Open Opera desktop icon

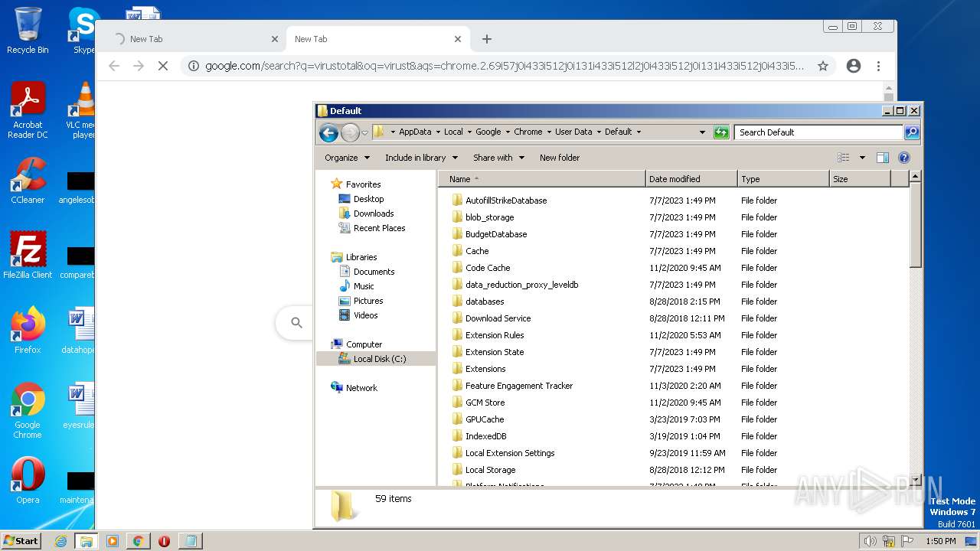pyautogui.click(x=28, y=481)
